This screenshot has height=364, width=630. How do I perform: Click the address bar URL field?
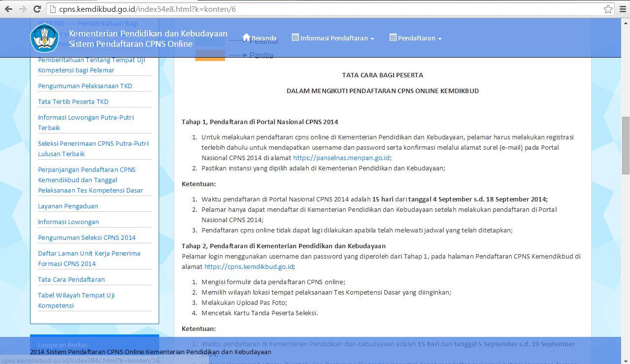point(325,9)
